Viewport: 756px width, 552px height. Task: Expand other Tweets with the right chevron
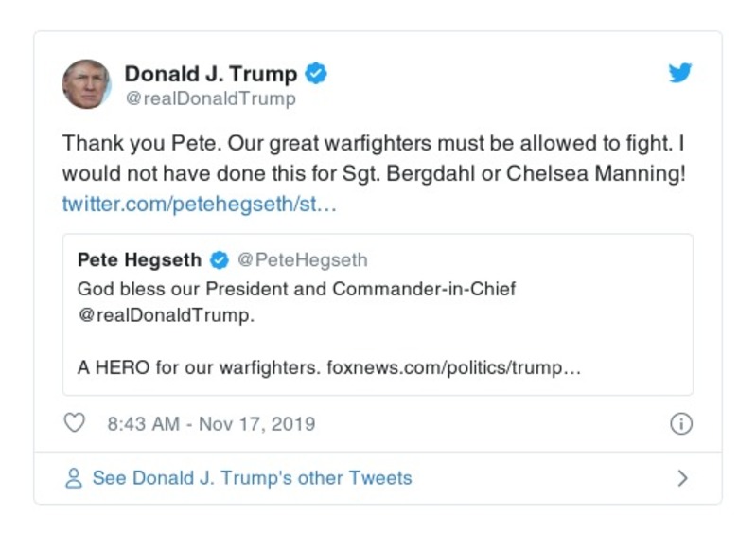point(682,478)
